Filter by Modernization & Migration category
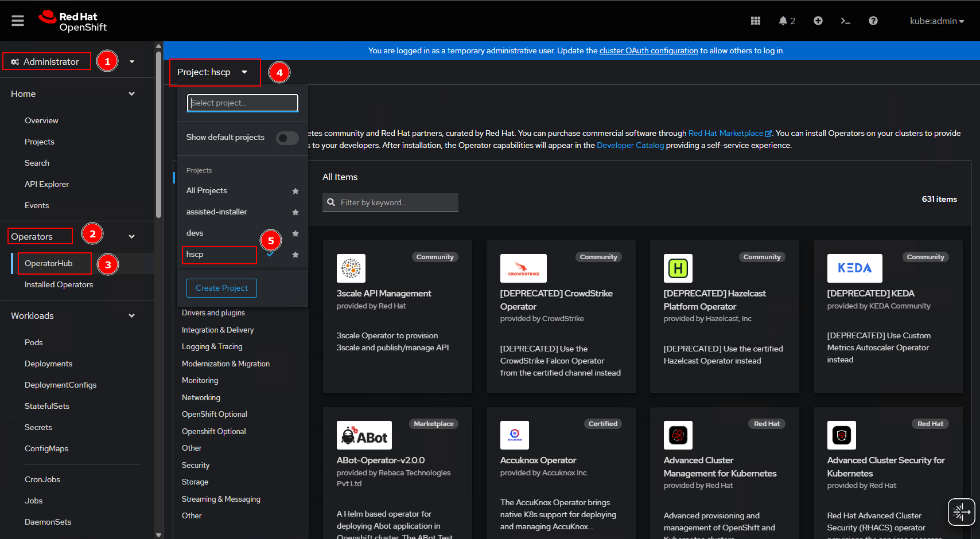Screen dimensions: 980x539 225,364
